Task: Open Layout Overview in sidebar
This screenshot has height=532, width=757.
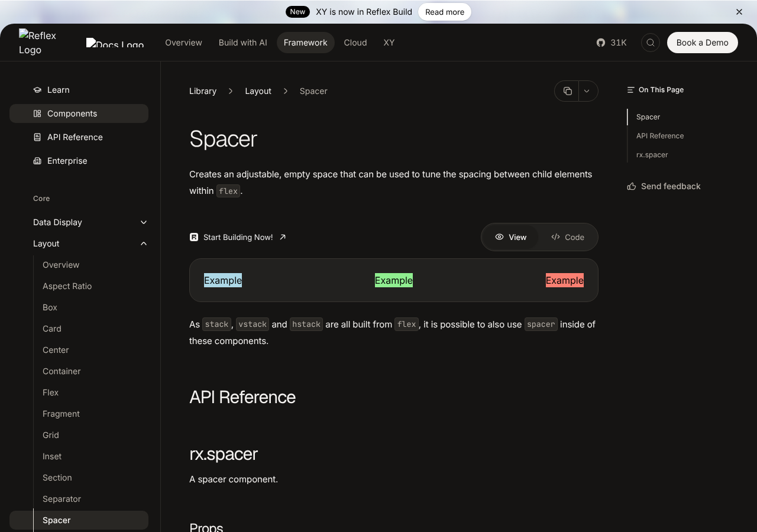Action: click(x=61, y=265)
